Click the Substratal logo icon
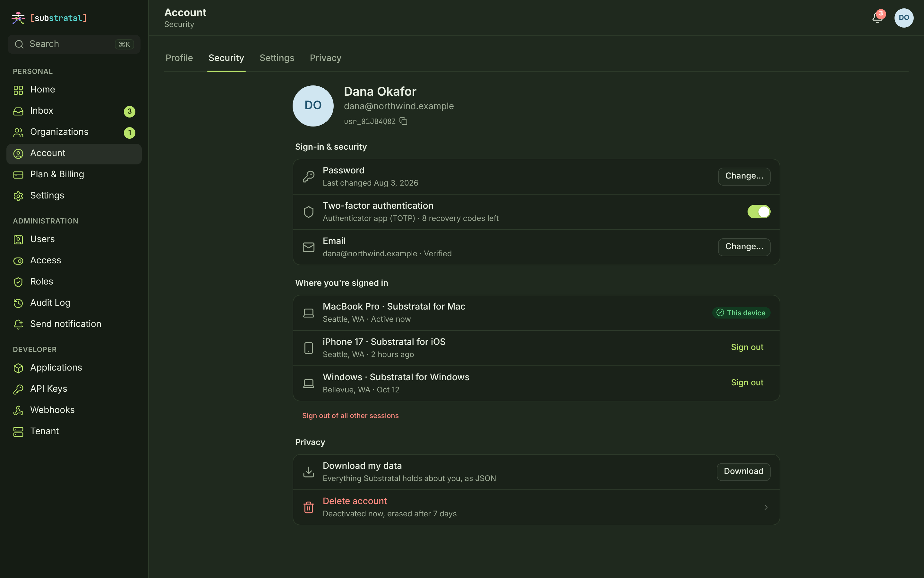The height and width of the screenshot is (578, 924). point(18,18)
